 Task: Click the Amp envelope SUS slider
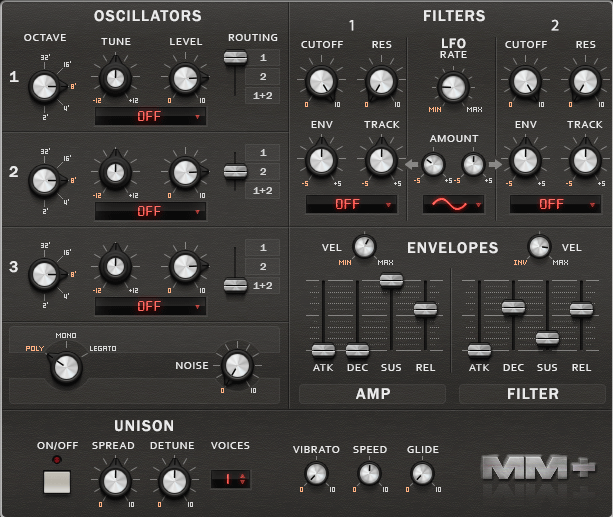(x=391, y=280)
